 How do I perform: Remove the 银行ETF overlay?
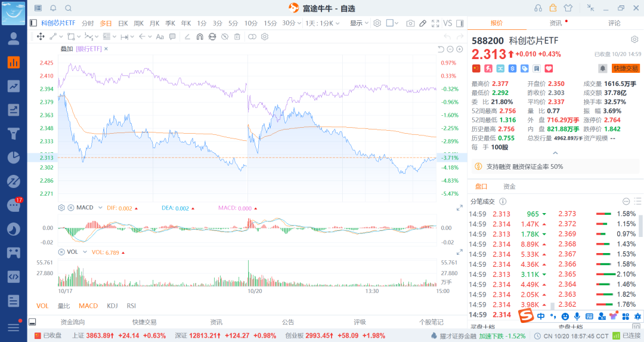106,49
